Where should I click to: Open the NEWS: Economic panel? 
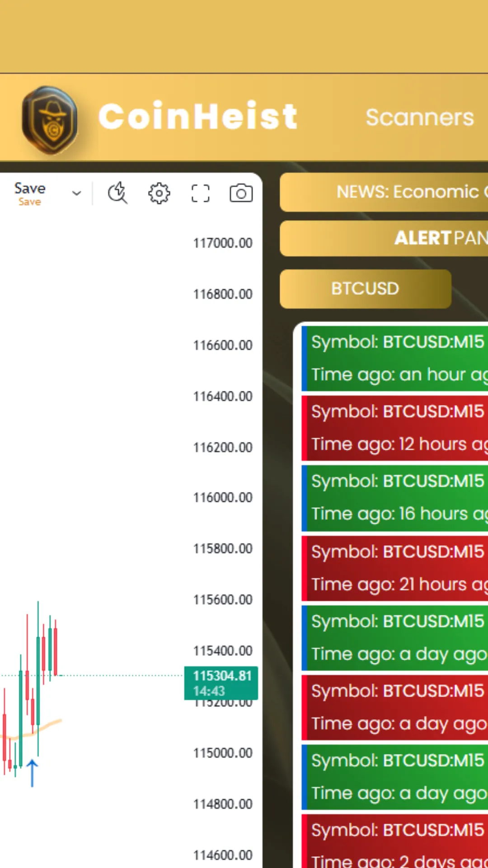[x=384, y=192]
